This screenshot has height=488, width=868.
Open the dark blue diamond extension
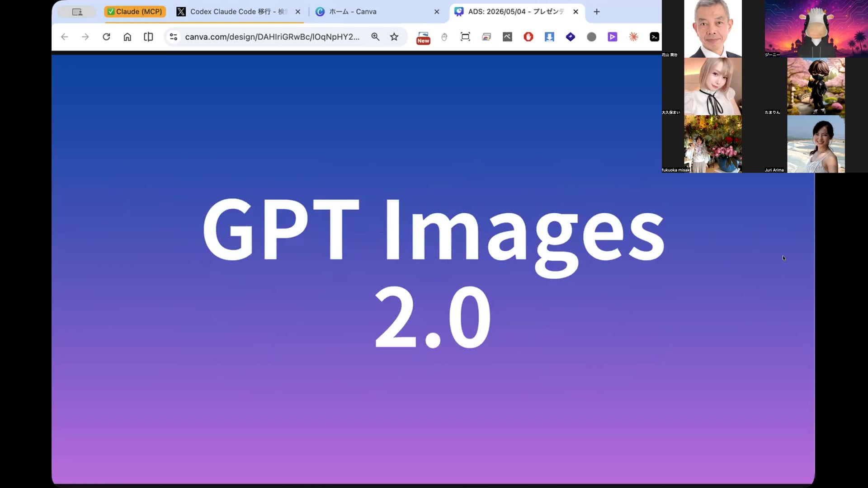pyautogui.click(x=571, y=37)
